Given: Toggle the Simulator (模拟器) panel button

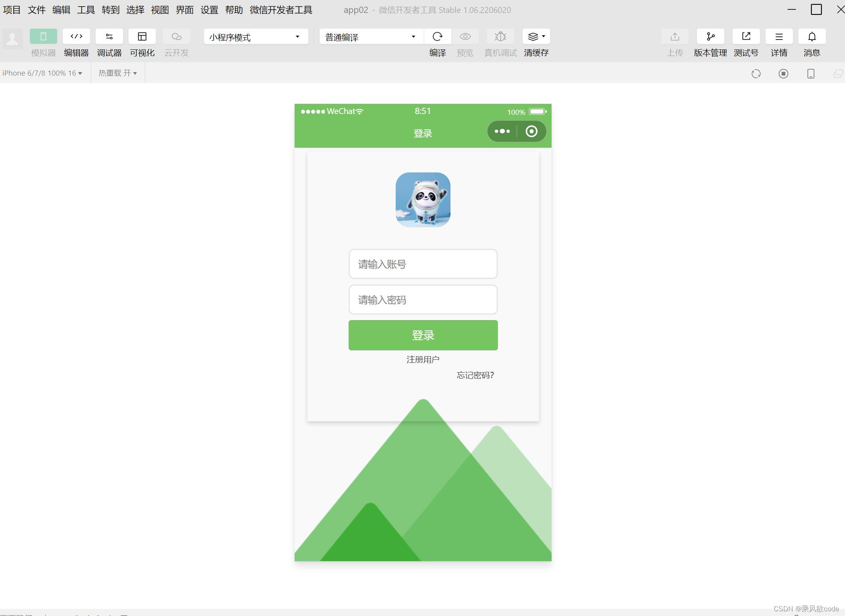Looking at the screenshot, I should point(43,36).
